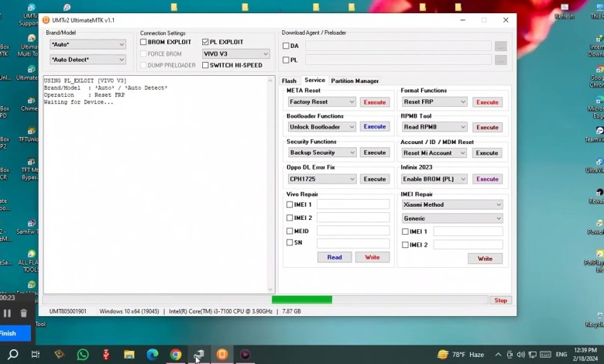This screenshot has width=604, height=364.
Task: Open the Partition Manager tab
Action: tap(355, 81)
